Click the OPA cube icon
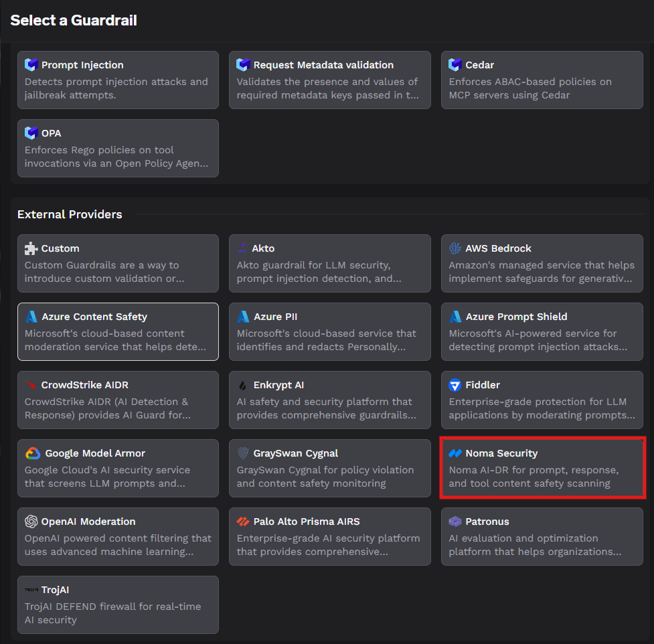 pyautogui.click(x=31, y=133)
